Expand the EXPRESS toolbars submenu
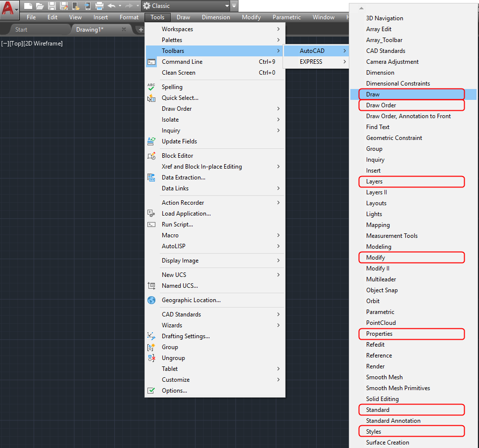The height and width of the screenshot is (448, 479). tap(317, 62)
